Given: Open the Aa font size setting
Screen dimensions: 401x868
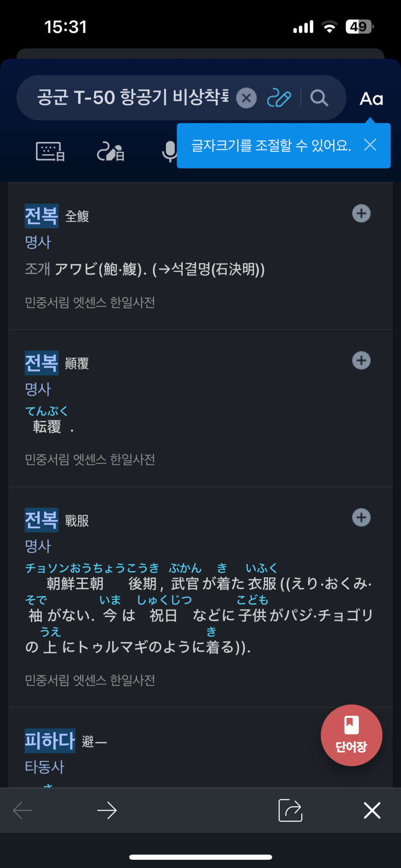Looking at the screenshot, I should pyautogui.click(x=371, y=99).
